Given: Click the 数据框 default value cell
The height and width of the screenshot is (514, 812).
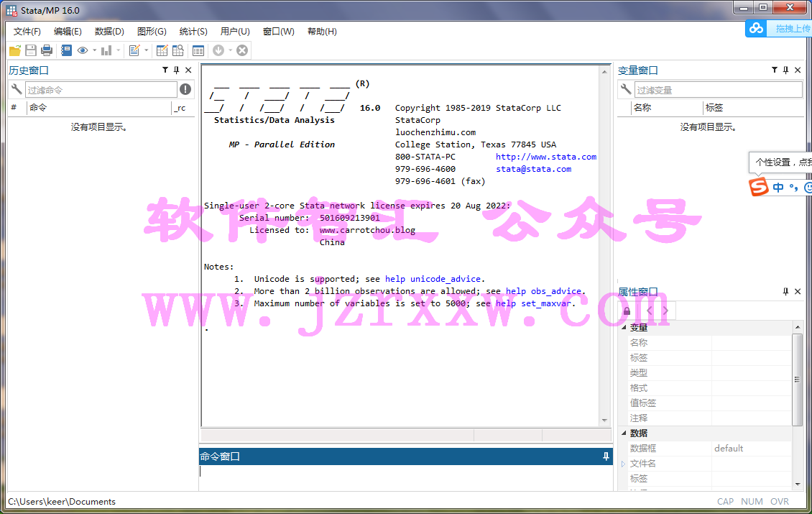Looking at the screenshot, I should click(x=752, y=448).
